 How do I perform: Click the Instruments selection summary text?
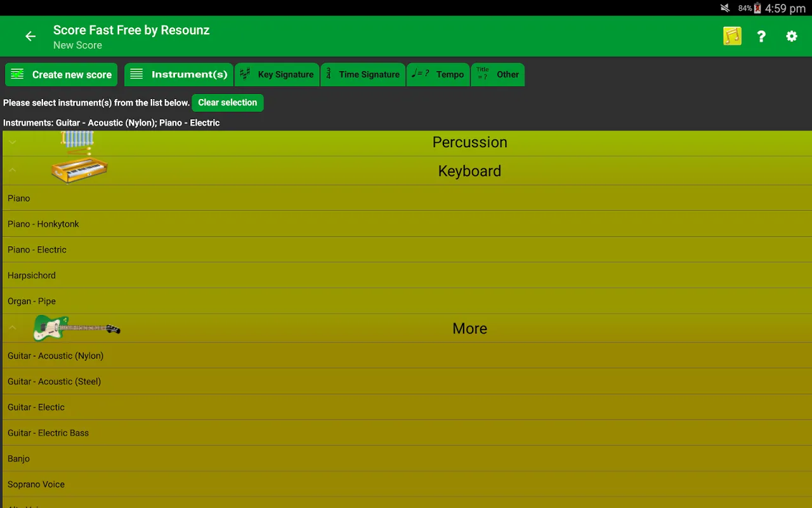click(112, 123)
